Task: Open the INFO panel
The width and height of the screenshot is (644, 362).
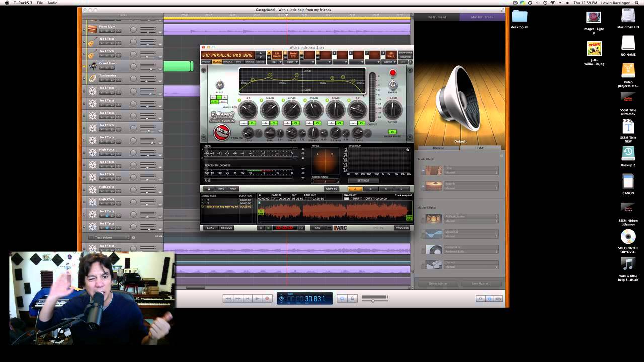Action: pos(221,189)
